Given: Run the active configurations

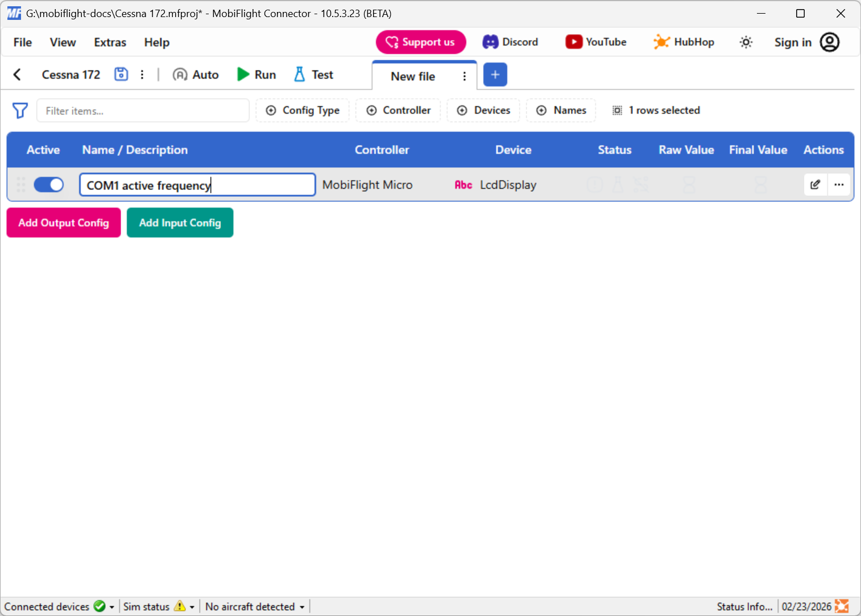Looking at the screenshot, I should (256, 74).
